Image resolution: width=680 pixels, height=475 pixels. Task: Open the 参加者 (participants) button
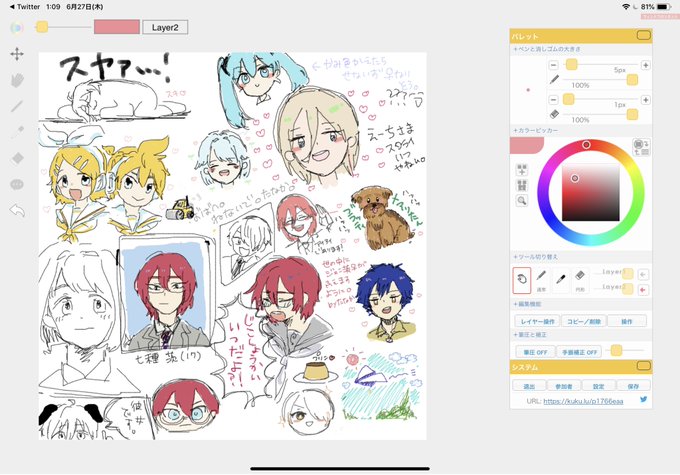coord(563,386)
